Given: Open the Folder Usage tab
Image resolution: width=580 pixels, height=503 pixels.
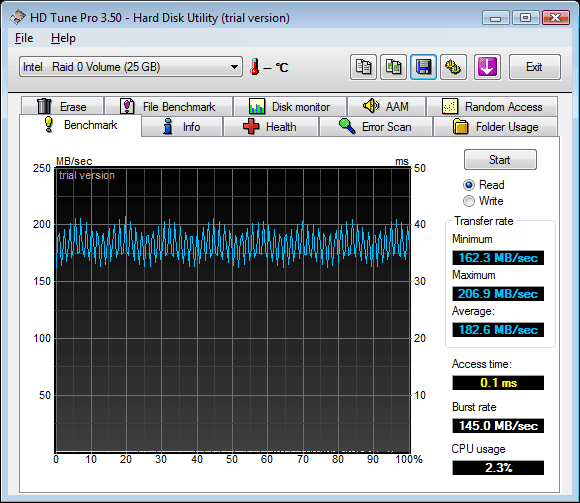Looking at the screenshot, I should click(495, 127).
